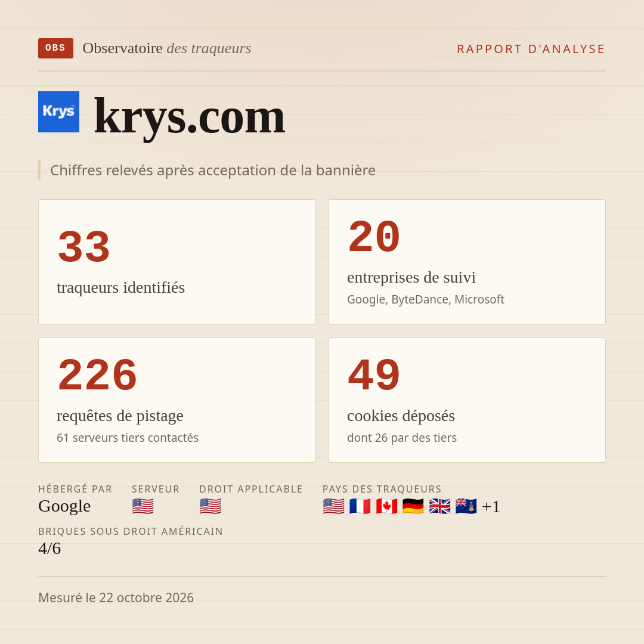Click the 4/6 value

tap(49, 549)
